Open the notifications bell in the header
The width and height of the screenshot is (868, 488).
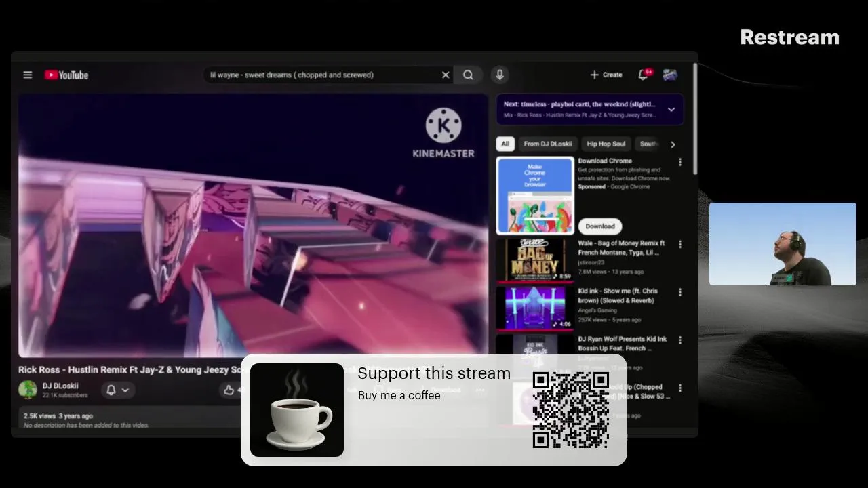644,75
